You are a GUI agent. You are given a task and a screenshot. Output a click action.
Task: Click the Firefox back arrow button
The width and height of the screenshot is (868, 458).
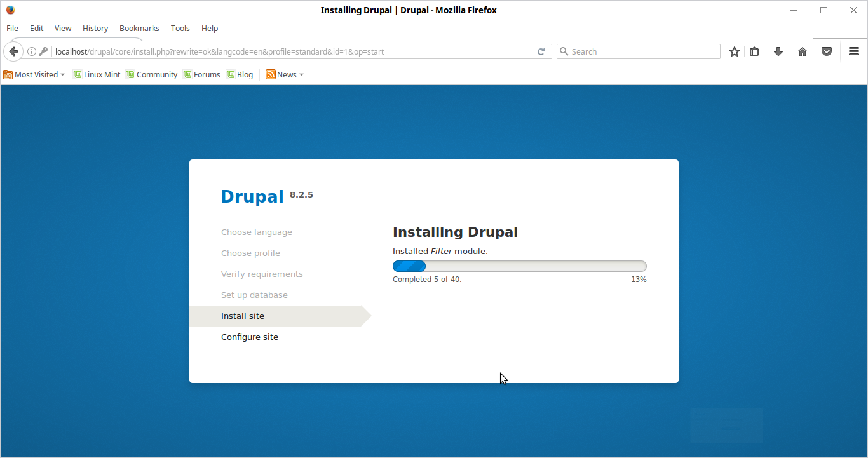click(13, 51)
